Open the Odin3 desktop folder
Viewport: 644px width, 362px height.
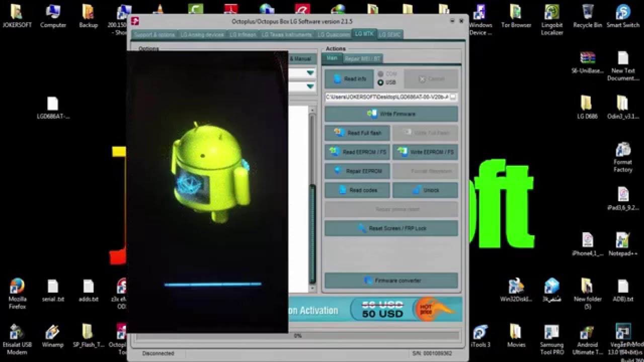pos(623,107)
